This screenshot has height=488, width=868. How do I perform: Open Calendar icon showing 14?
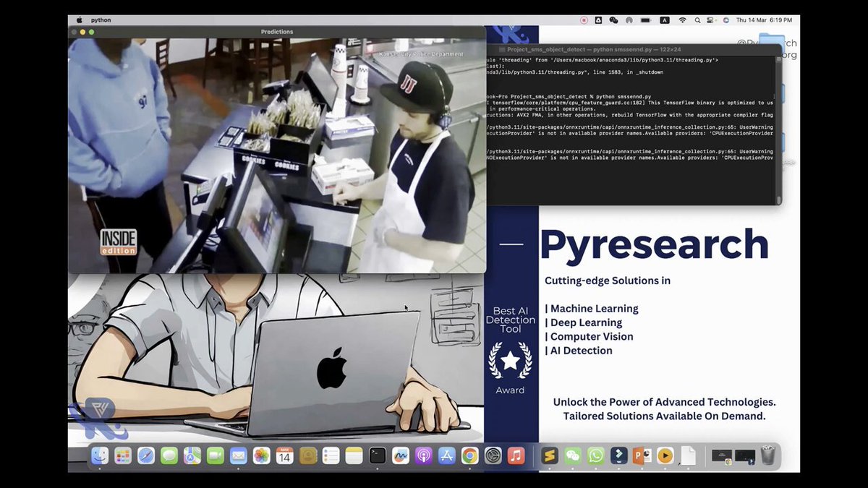[284, 455]
